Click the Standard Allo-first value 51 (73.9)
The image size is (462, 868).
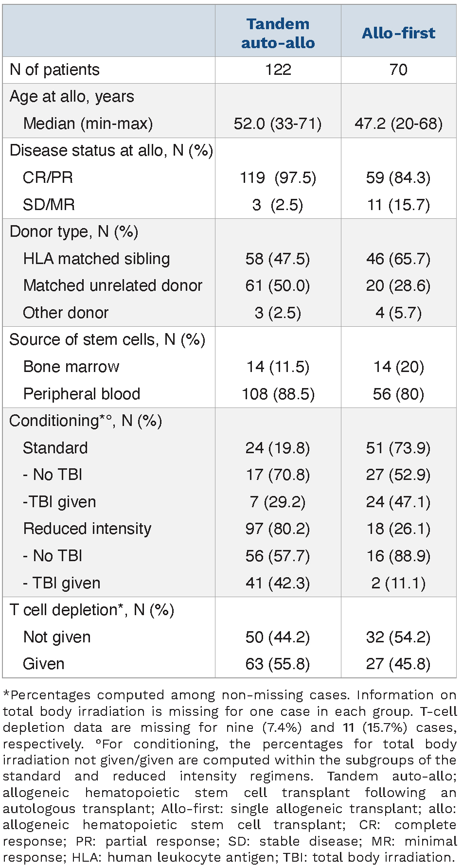click(x=398, y=448)
